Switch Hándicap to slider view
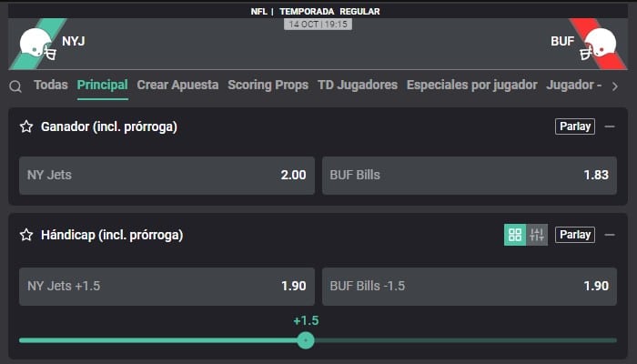The height and width of the screenshot is (364, 637). (x=537, y=235)
